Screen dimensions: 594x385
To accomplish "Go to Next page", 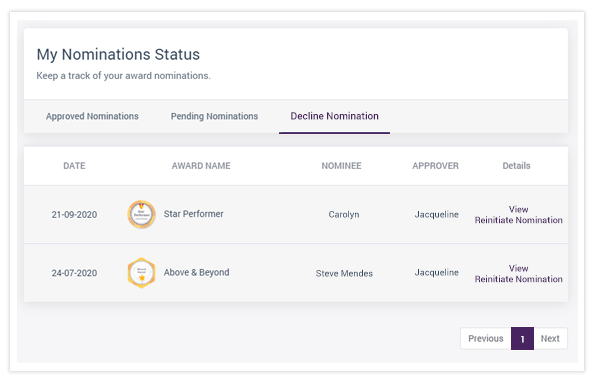I will tap(550, 338).
